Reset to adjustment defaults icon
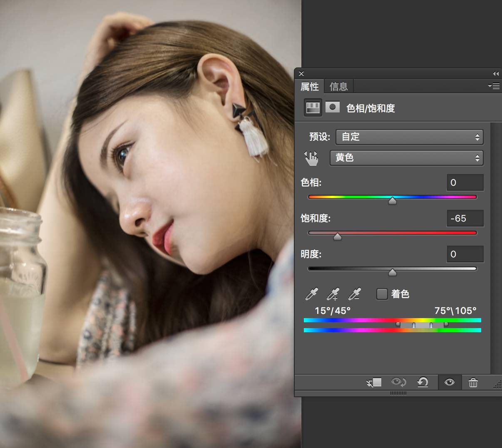502x448 pixels. coord(423,382)
